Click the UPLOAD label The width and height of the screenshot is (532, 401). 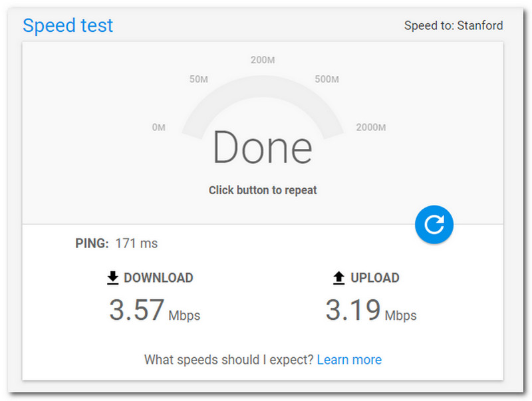pyautogui.click(x=375, y=278)
